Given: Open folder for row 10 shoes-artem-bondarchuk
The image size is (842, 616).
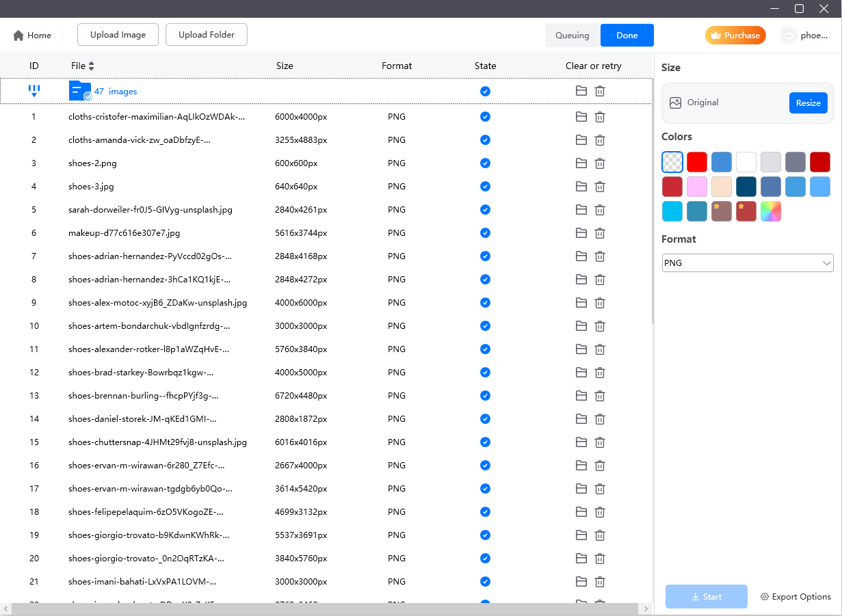Looking at the screenshot, I should click(581, 326).
